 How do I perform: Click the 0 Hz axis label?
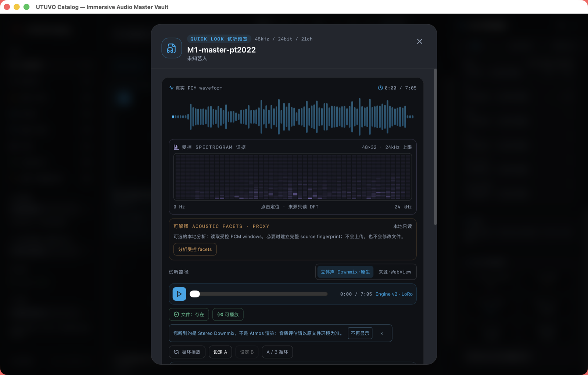click(179, 207)
